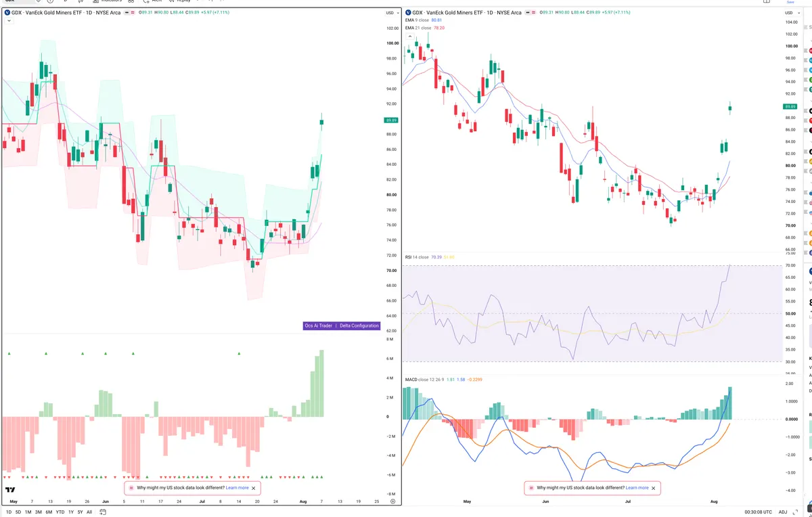Viewport: 812px width, 517px height.
Task: Click the left chart GDX symbol title
Action: click(66, 13)
